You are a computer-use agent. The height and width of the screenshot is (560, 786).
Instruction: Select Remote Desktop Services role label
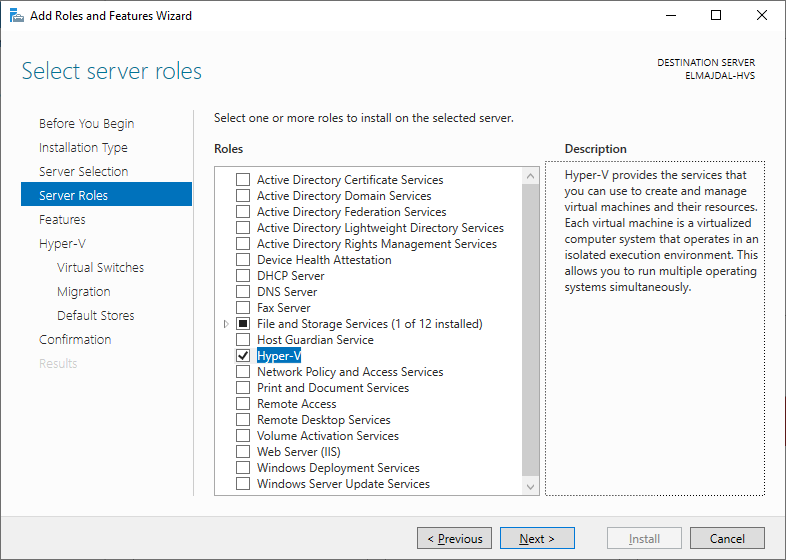tap(323, 420)
